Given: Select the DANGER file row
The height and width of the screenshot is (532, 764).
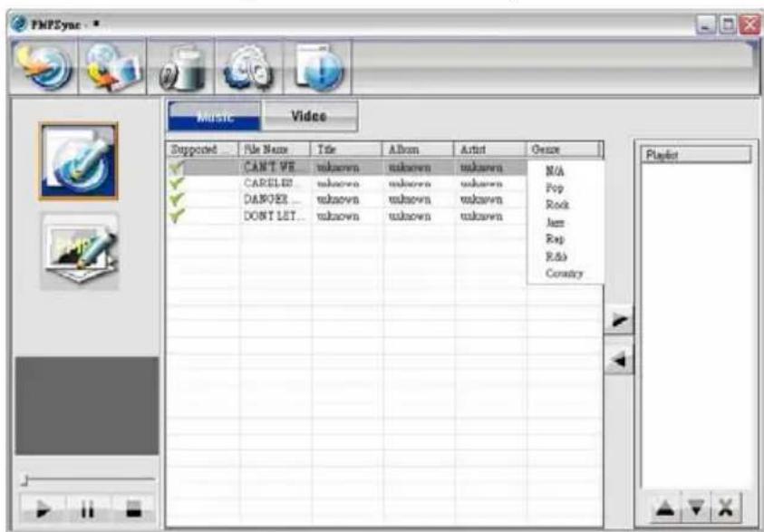Looking at the screenshot, I should click(x=347, y=199).
